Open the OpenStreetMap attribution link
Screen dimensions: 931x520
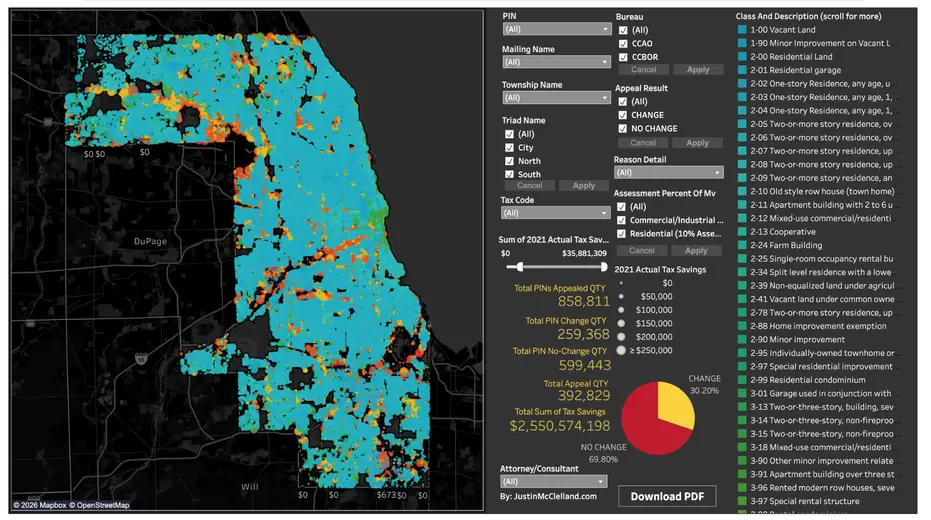[x=99, y=505]
